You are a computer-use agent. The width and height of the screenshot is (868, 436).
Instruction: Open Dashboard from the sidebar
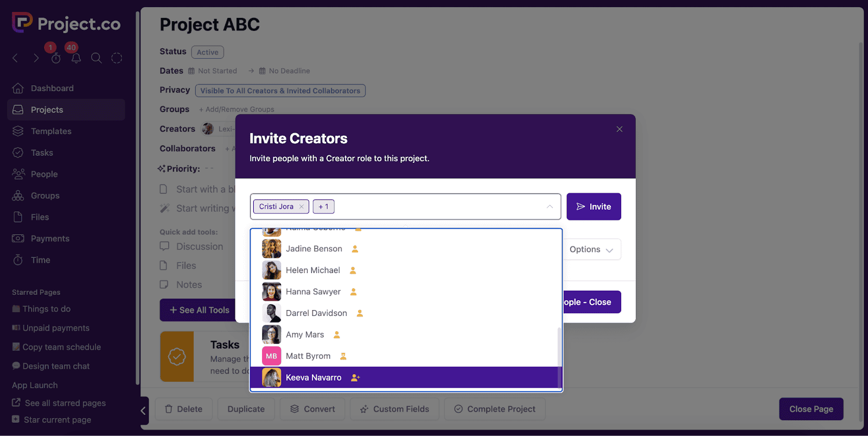pyautogui.click(x=52, y=89)
